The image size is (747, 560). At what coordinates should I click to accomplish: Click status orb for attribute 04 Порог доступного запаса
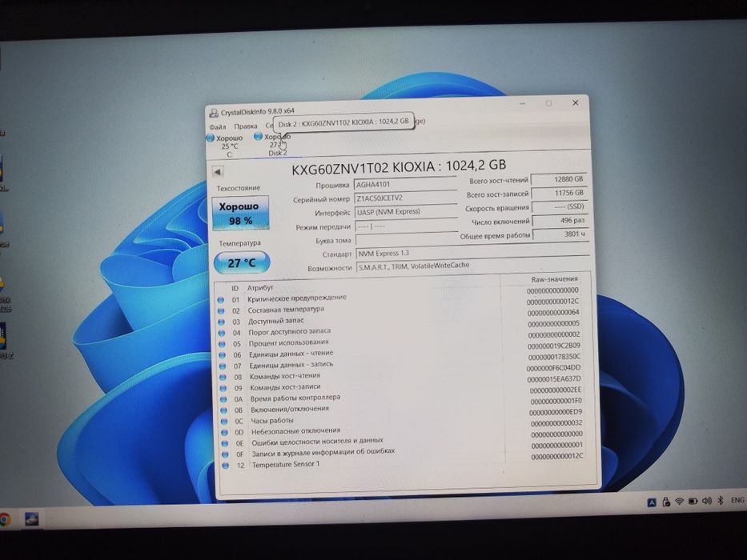pyautogui.click(x=222, y=333)
